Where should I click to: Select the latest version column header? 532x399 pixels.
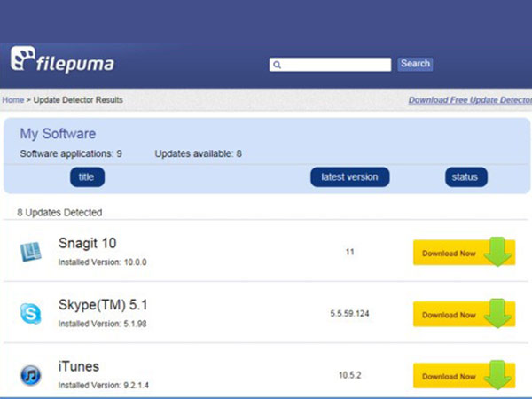350,176
